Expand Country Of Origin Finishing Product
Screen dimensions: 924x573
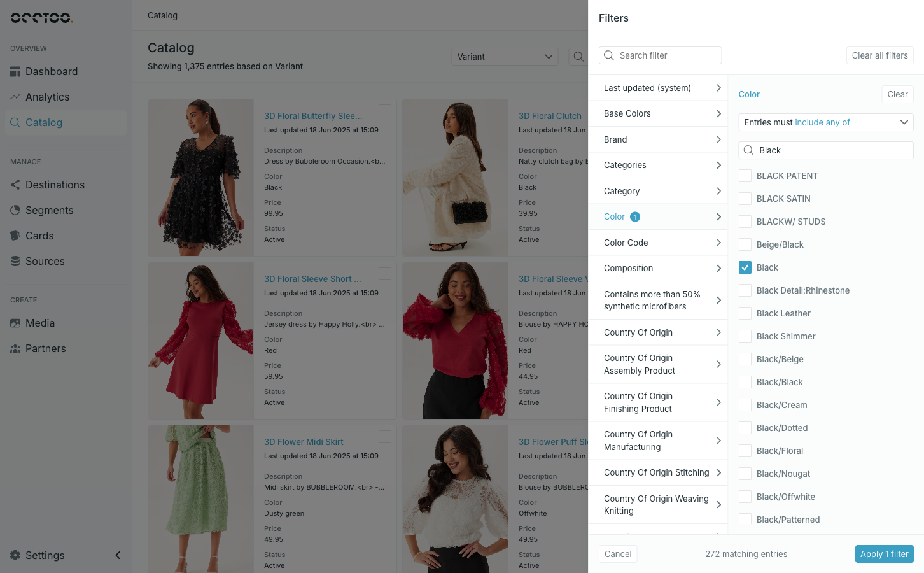coord(658,402)
